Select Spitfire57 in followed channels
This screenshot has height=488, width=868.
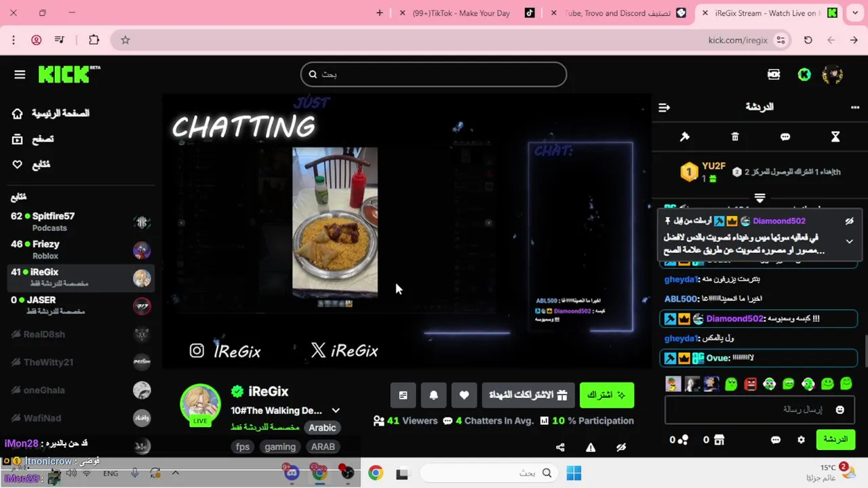click(80, 222)
